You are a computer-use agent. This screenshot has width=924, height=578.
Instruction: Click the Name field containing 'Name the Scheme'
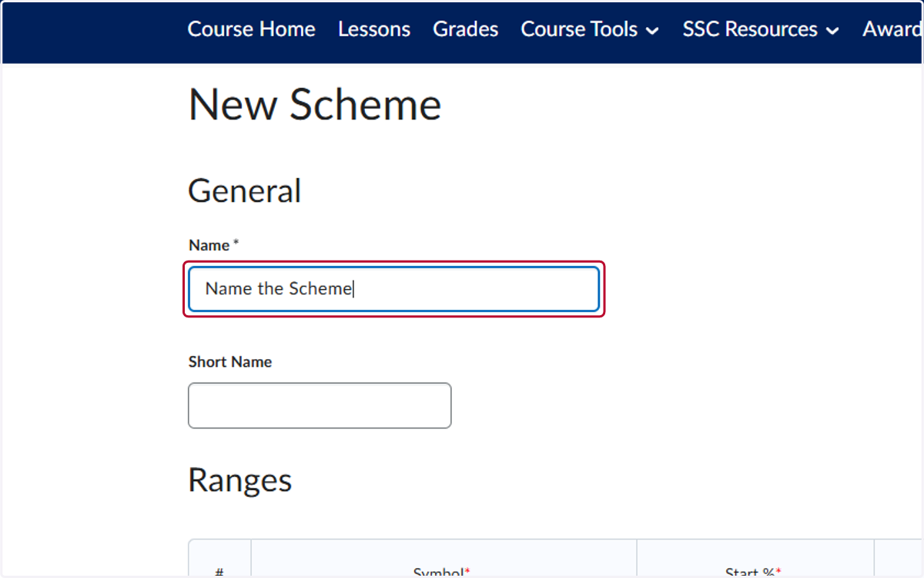pyautogui.click(x=393, y=289)
